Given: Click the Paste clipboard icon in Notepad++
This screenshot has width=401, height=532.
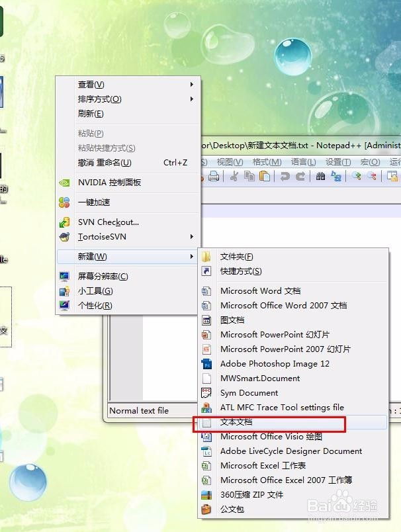Looking at the screenshot, I should pos(265,176).
